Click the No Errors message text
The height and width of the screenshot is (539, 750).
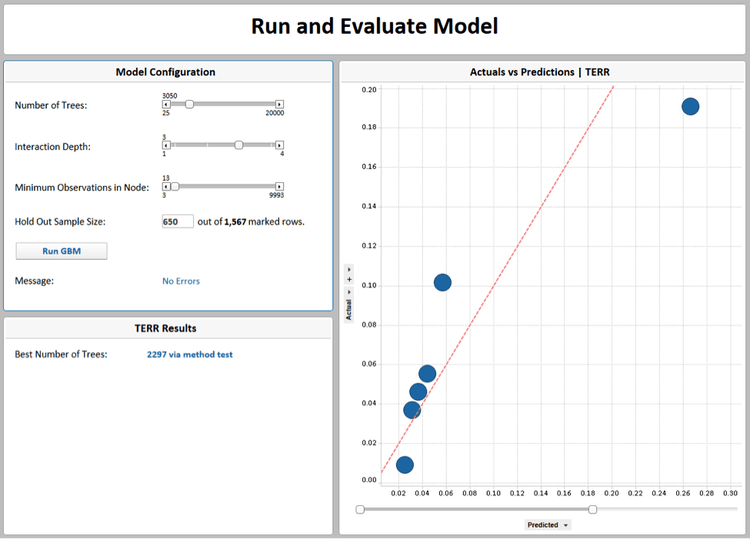click(181, 281)
